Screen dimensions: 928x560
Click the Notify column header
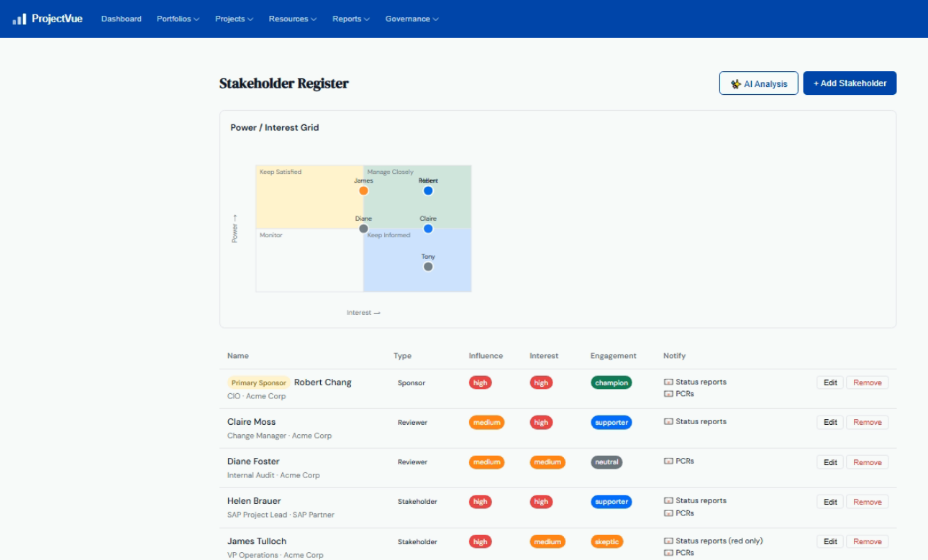[674, 356]
